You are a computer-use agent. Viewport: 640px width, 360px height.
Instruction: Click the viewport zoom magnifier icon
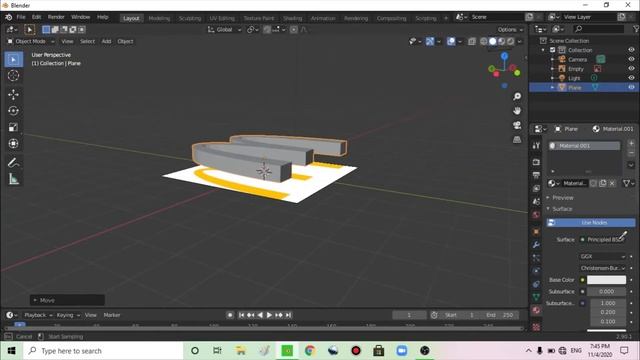[517, 96]
